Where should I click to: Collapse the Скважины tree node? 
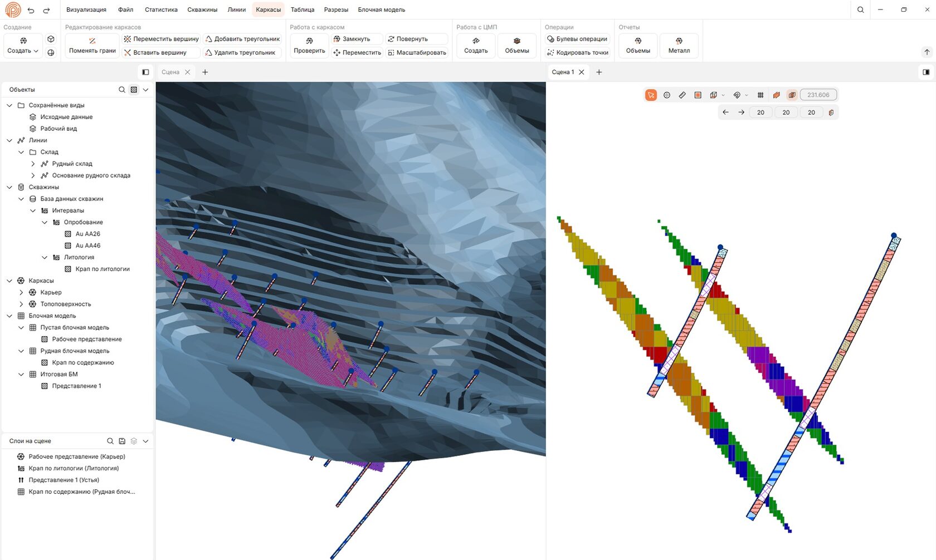pos(9,187)
